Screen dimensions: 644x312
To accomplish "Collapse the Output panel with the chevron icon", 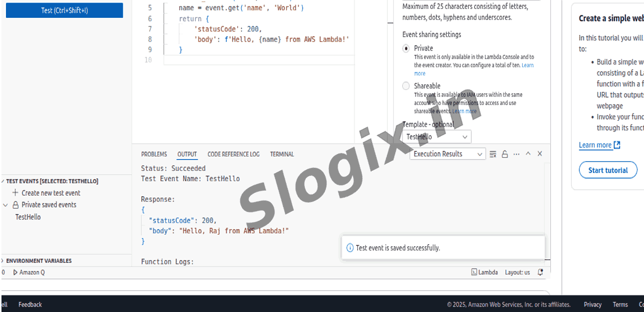I will 528,154.
